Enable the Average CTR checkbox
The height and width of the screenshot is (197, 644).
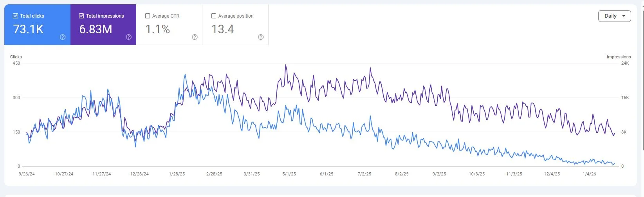point(148,16)
